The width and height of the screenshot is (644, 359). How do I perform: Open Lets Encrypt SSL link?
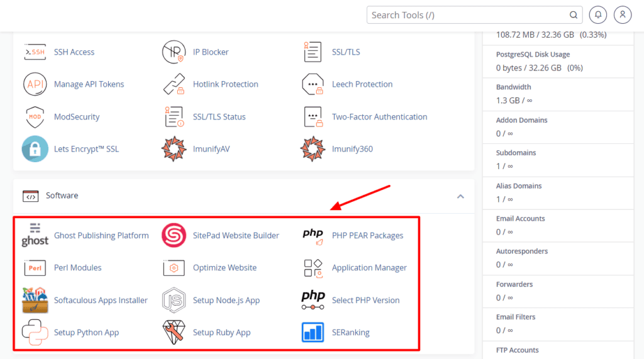[x=86, y=149]
